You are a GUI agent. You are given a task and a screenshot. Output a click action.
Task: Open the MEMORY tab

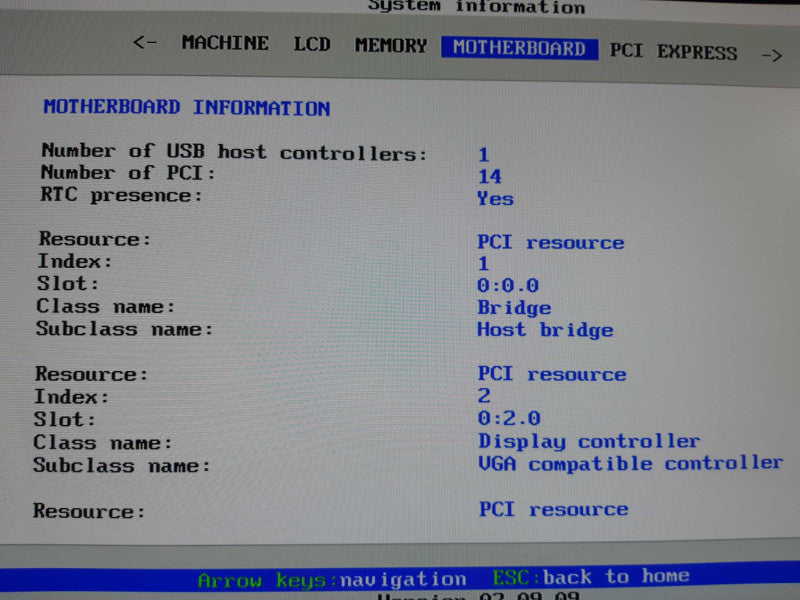coord(391,45)
